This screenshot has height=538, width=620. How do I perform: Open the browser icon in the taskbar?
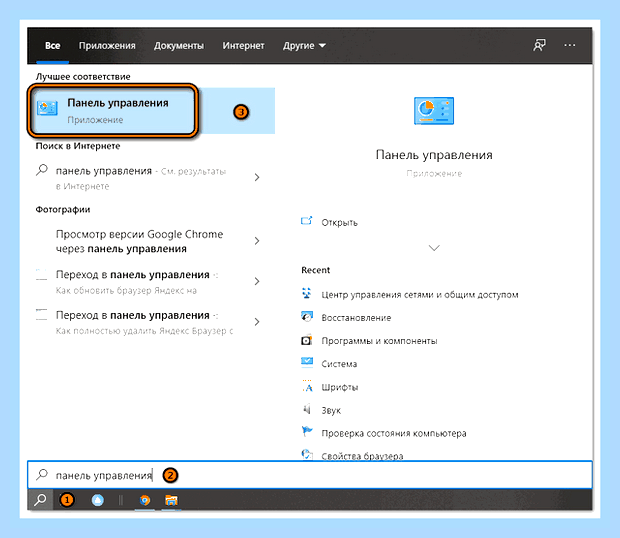click(145, 500)
